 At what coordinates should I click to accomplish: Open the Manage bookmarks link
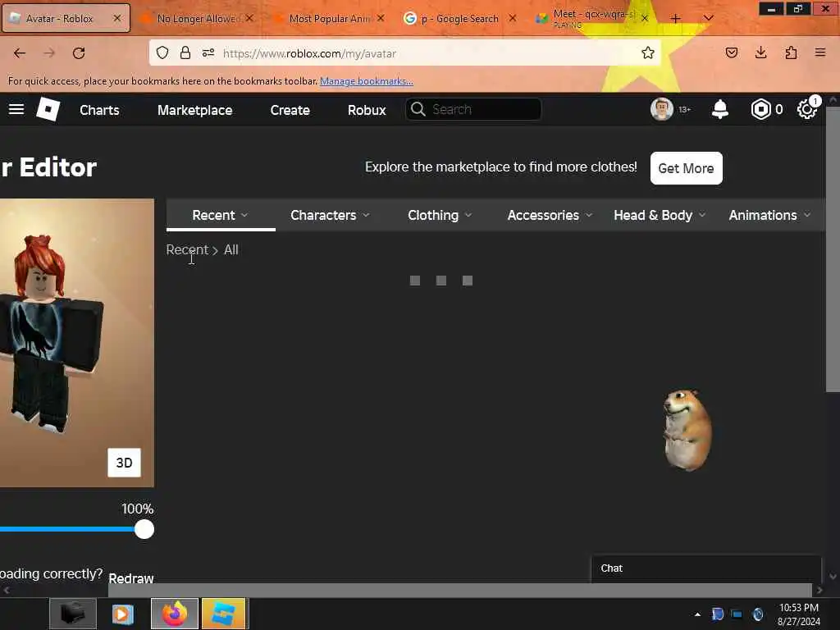click(367, 81)
